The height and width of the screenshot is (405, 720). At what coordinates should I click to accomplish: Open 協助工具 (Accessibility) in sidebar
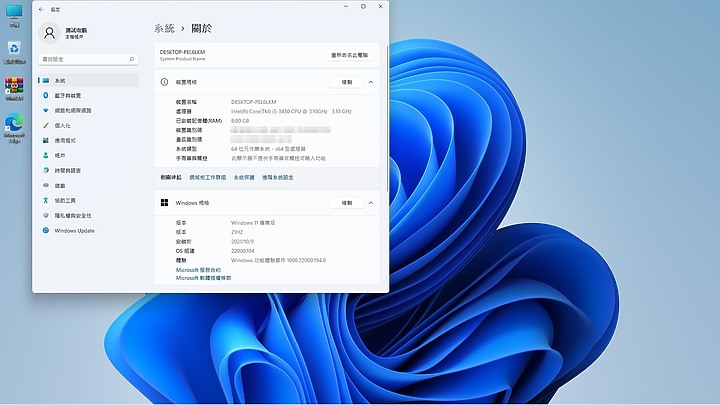[88, 200]
